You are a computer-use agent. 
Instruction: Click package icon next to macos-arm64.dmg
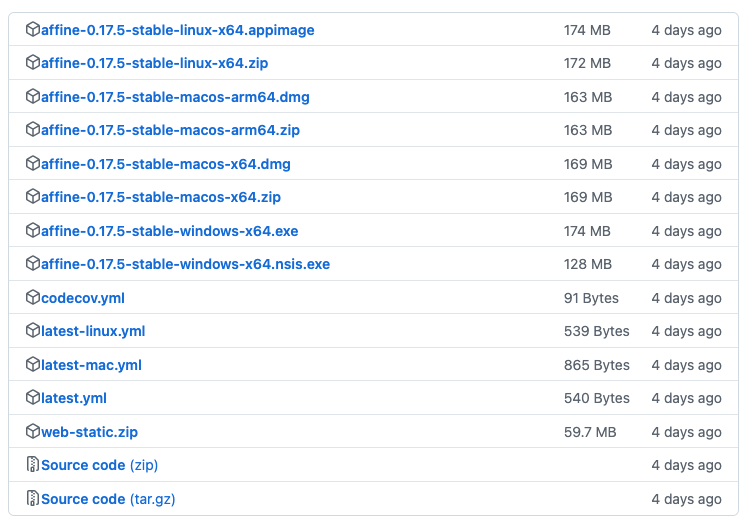[32, 97]
